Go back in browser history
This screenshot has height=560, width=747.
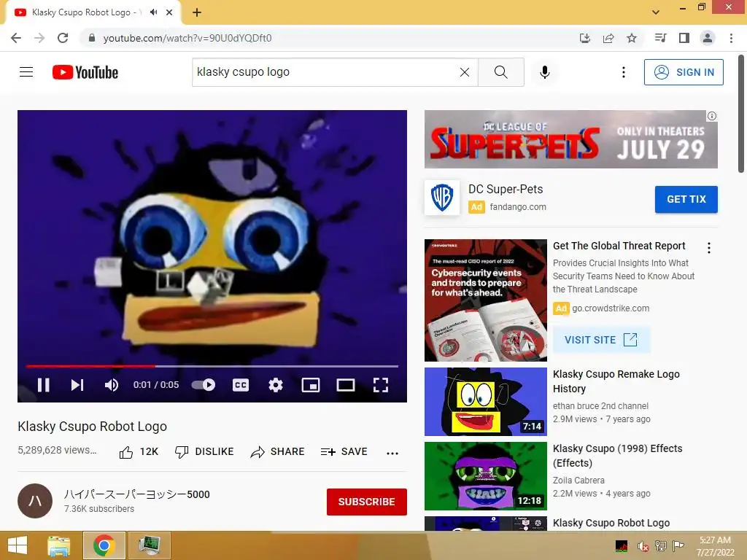16,38
